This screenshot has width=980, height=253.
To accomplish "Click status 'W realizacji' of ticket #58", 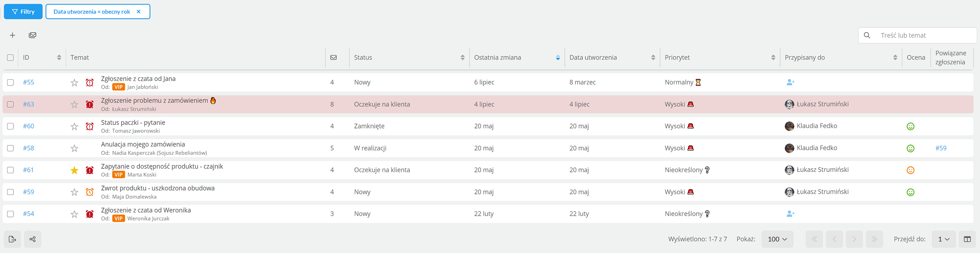I will [x=370, y=148].
